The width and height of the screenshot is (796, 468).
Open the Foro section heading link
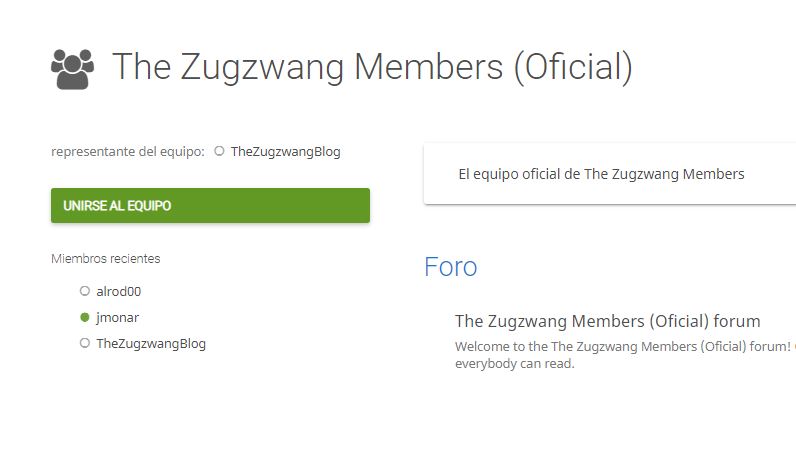(x=450, y=267)
